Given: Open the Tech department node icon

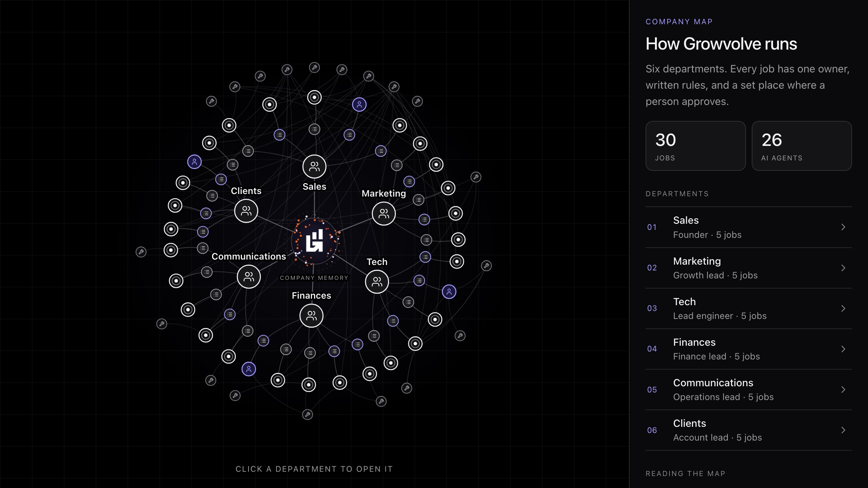Looking at the screenshot, I should (x=377, y=282).
